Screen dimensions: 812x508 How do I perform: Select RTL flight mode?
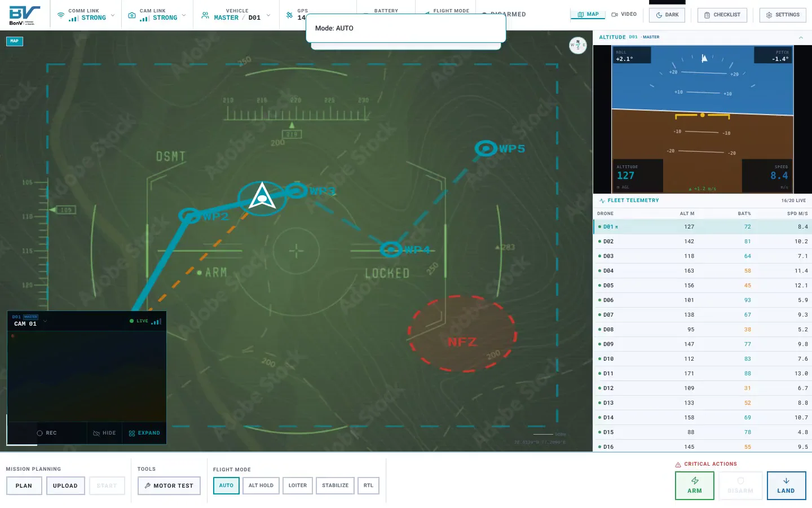coord(369,485)
